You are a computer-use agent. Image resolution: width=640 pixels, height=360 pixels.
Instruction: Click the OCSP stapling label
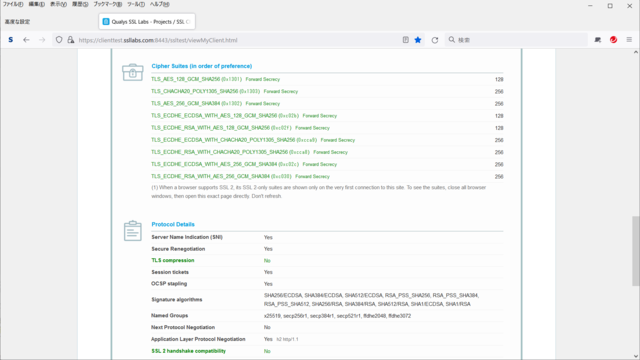click(x=169, y=284)
